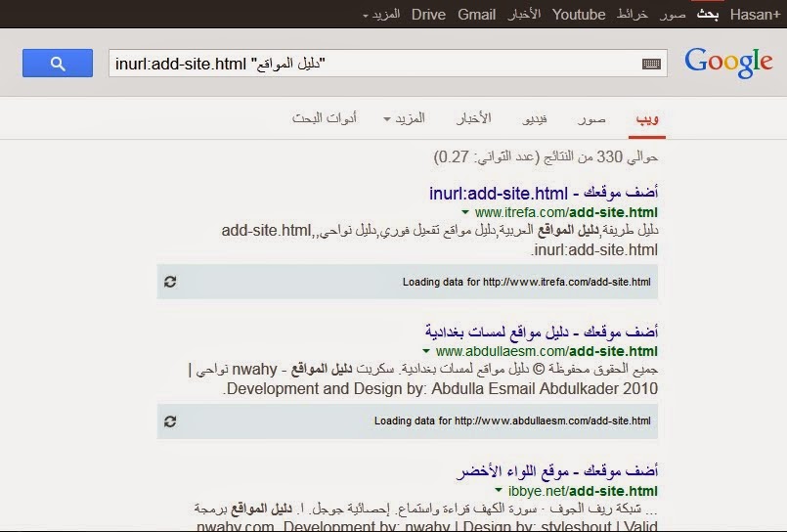Open result title أضف موقعك - inurl:add-site.html
Viewport: 787px width, 532px height.
(x=543, y=193)
